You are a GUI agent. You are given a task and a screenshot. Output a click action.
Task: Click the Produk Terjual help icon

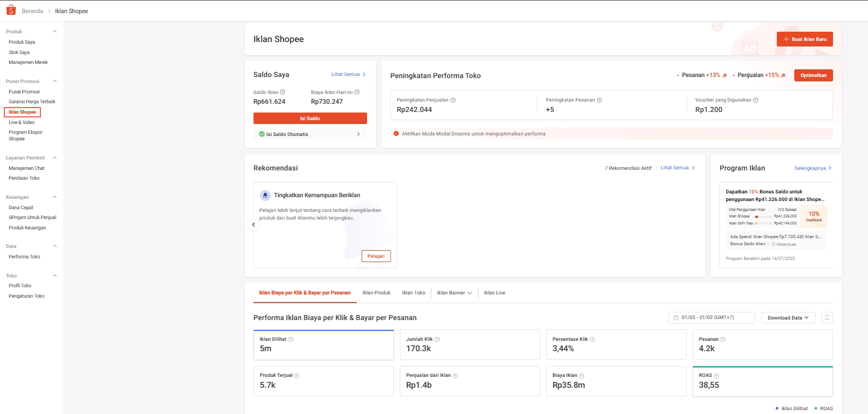297,376
